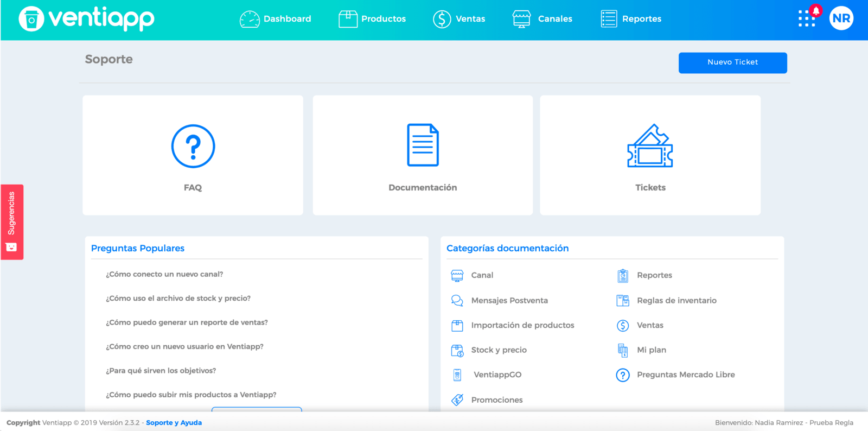Go to Productos in the top navigation
The image size is (868, 431).
point(372,19)
